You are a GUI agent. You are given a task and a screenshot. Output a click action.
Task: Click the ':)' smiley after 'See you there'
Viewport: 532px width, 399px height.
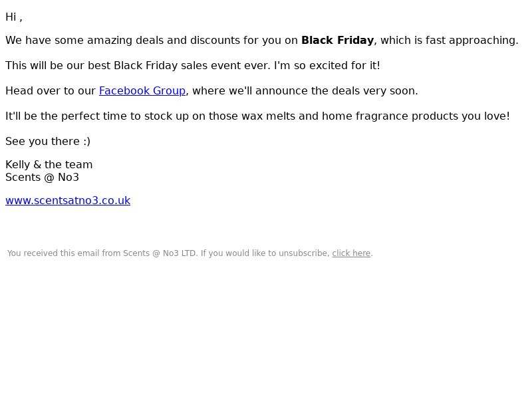(x=87, y=142)
